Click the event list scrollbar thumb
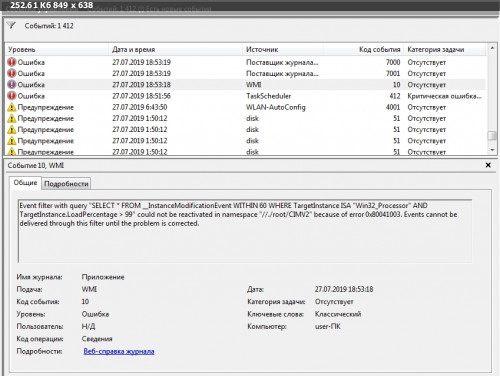Viewport: 500px width, 376px height. (492, 136)
